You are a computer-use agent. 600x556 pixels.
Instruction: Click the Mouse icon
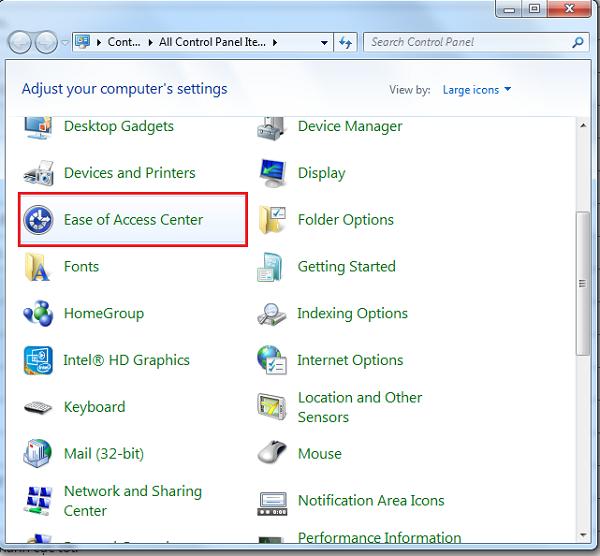272,454
